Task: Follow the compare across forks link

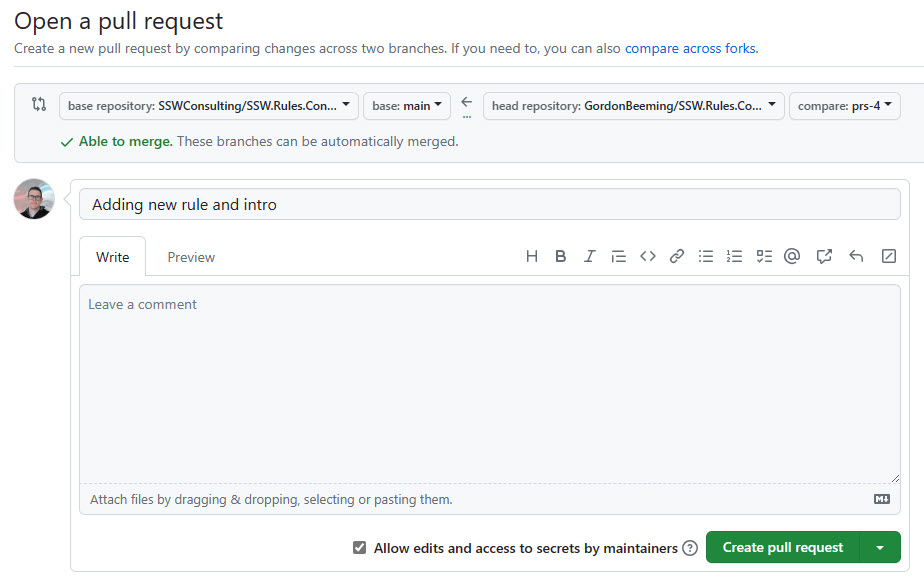Action: tap(690, 48)
